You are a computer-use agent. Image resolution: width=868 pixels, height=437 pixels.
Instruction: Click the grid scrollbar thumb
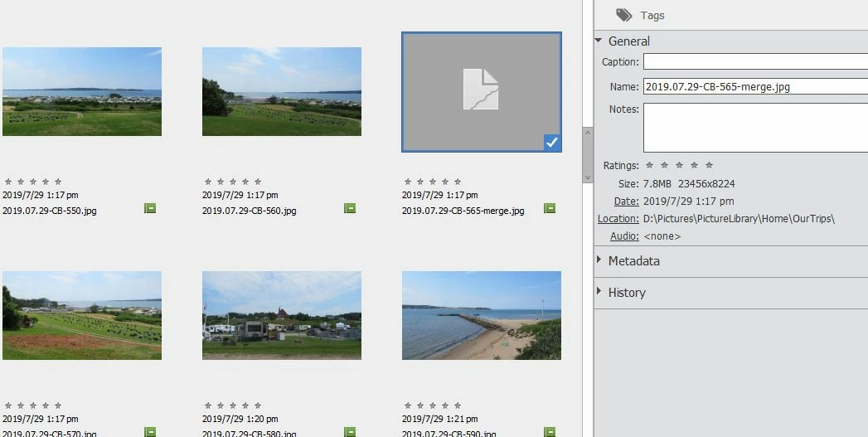587,155
